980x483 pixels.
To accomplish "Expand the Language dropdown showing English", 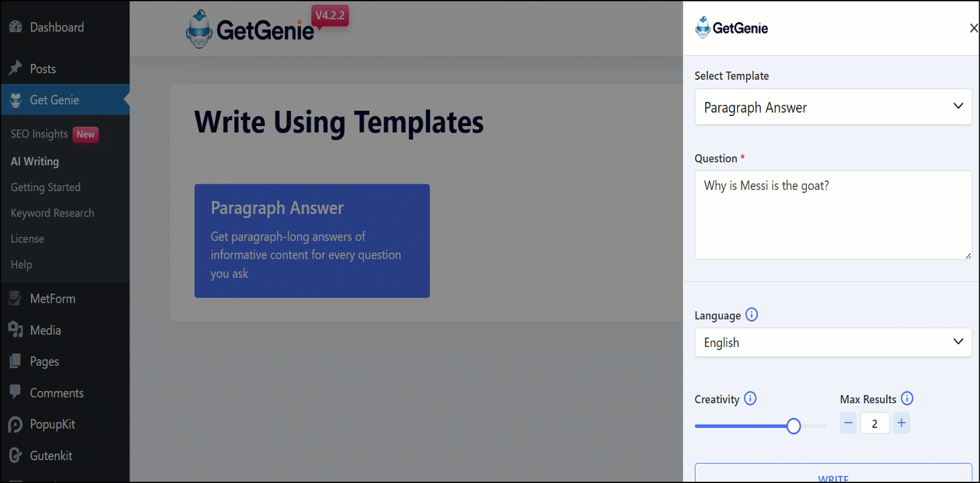I will click(832, 342).
